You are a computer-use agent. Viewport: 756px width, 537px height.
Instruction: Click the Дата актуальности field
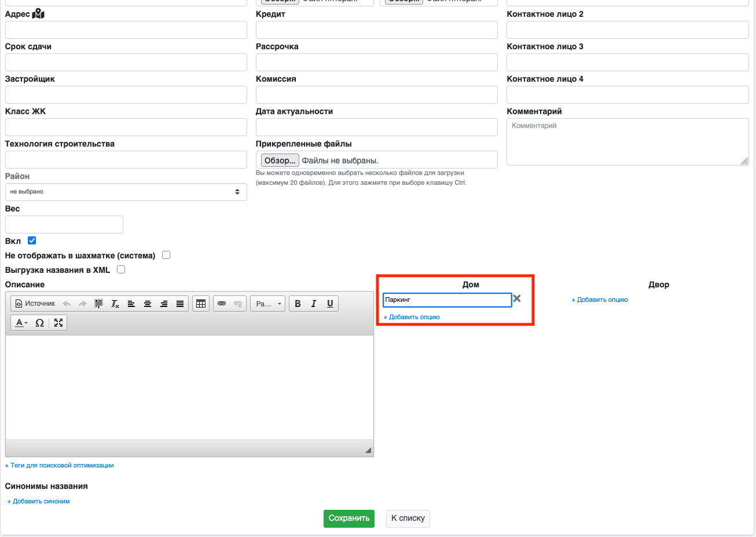pyautogui.click(x=377, y=127)
